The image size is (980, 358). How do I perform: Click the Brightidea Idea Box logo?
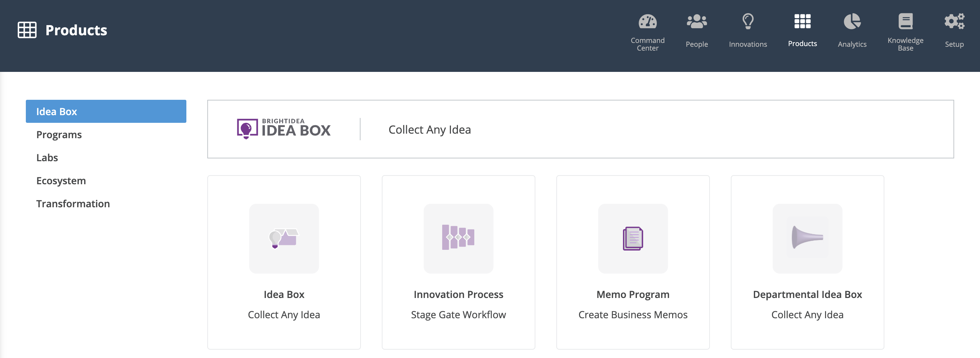tap(284, 129)
